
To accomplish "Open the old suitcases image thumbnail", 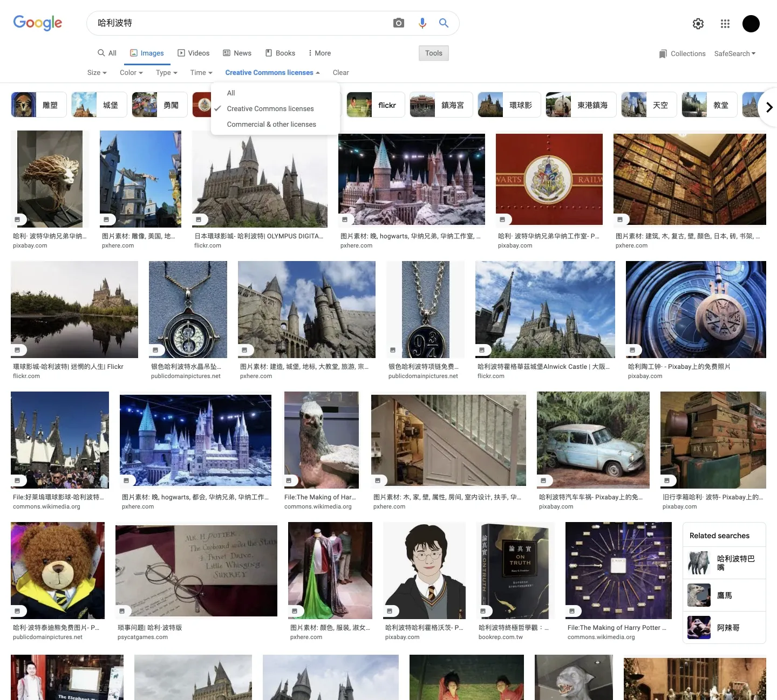I will [x=713, y=440].
